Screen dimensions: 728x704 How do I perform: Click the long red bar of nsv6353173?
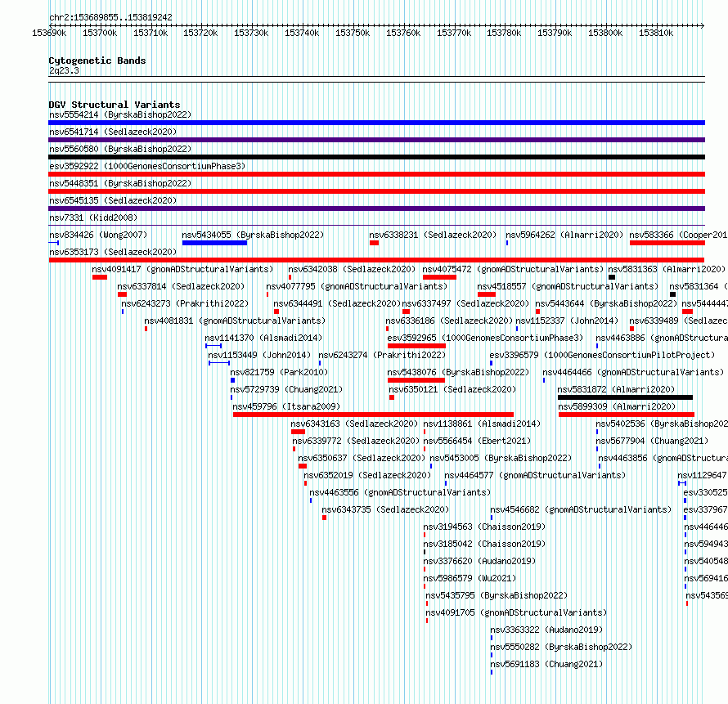pos(376,260)
